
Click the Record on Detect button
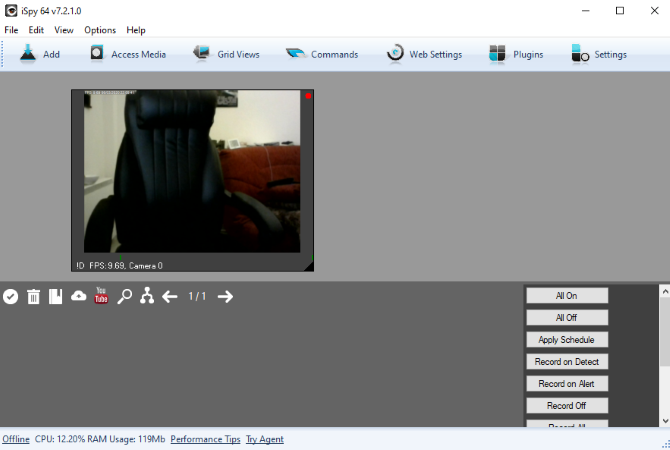pos(567,362)
